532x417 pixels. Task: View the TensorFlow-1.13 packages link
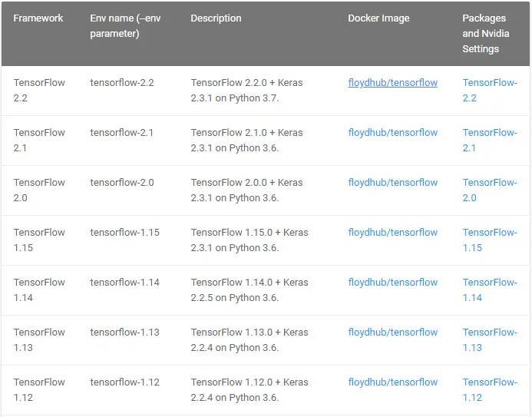click(x=489, y=340)
